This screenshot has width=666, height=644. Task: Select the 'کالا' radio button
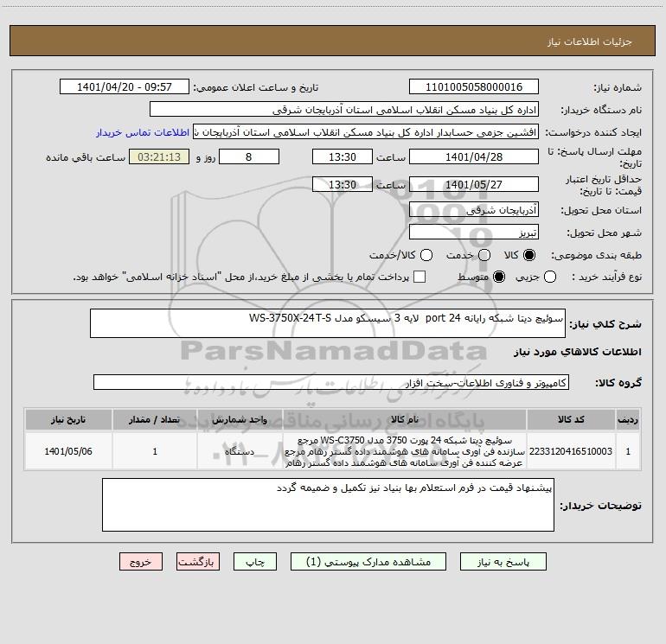(529, 255)
